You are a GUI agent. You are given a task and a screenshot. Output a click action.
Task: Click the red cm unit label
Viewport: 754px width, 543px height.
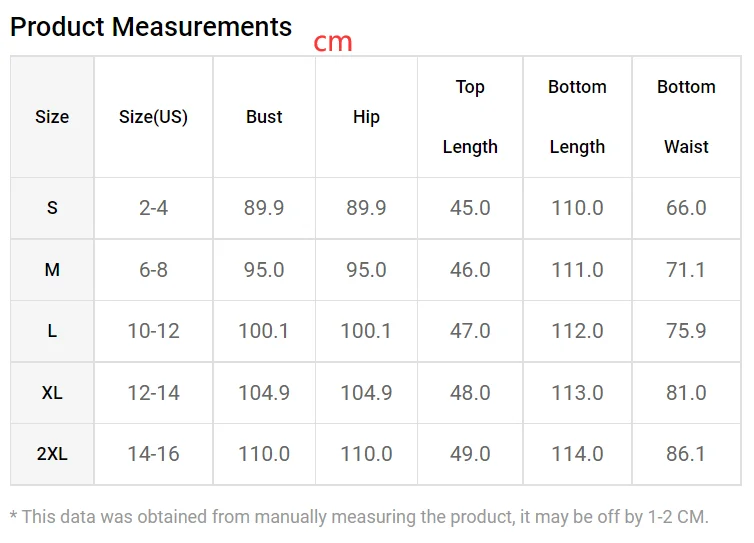[x=333, y=42]
